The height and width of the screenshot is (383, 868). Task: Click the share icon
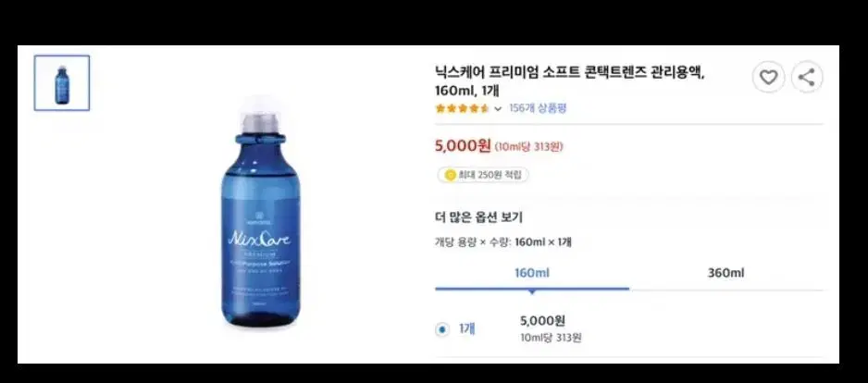(807, 77)
